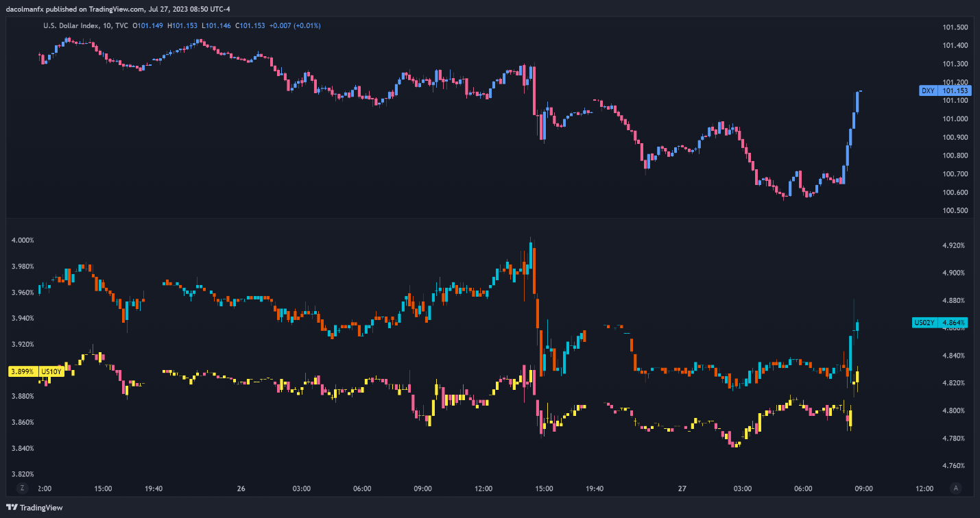Click the TradingView logo icon

click(12, 508)
